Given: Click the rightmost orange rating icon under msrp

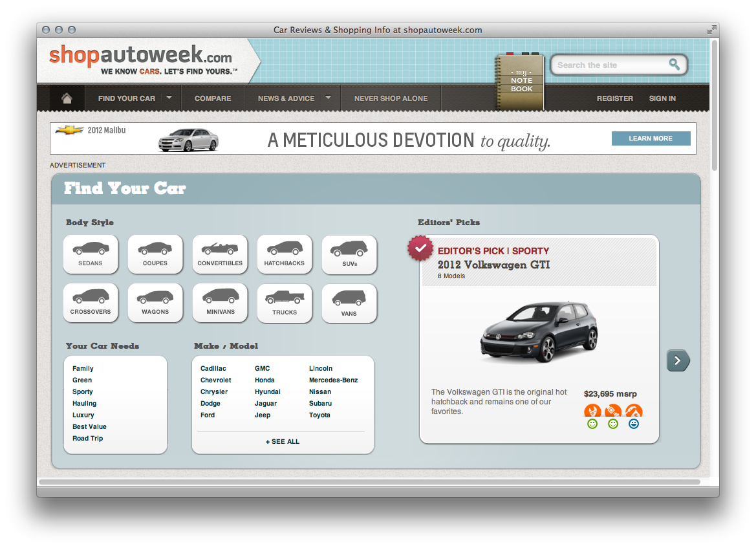Looking at the screenshot, I should coord(634,411).
